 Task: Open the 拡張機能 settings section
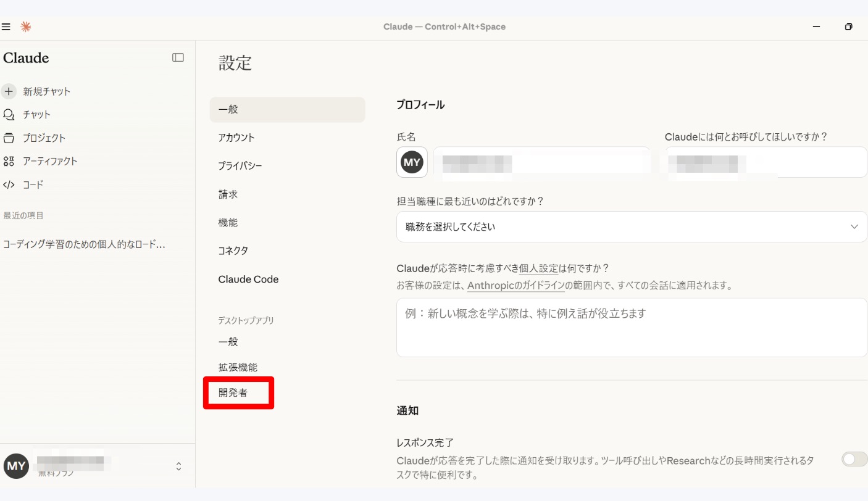238,367
